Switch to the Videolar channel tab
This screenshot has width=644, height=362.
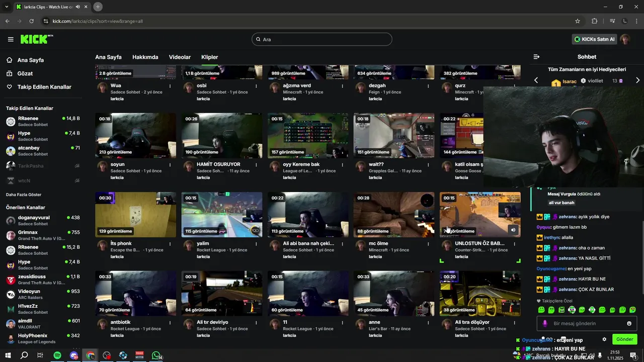point(180,57)
